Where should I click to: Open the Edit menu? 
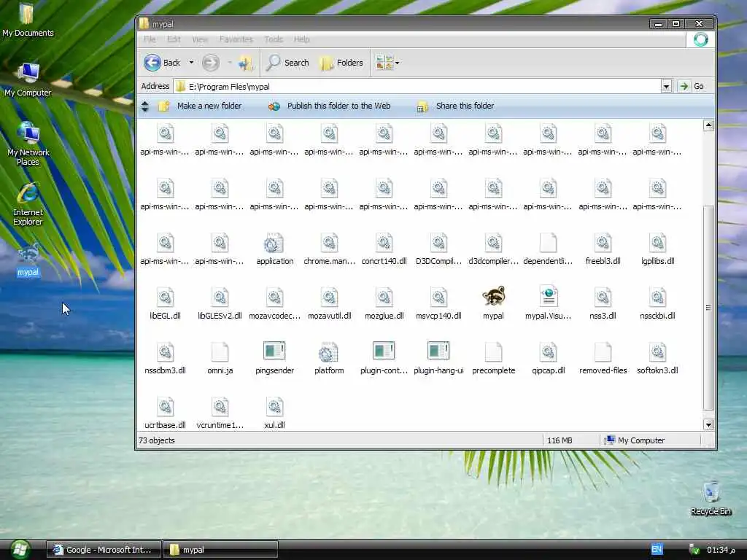(174, 39)
